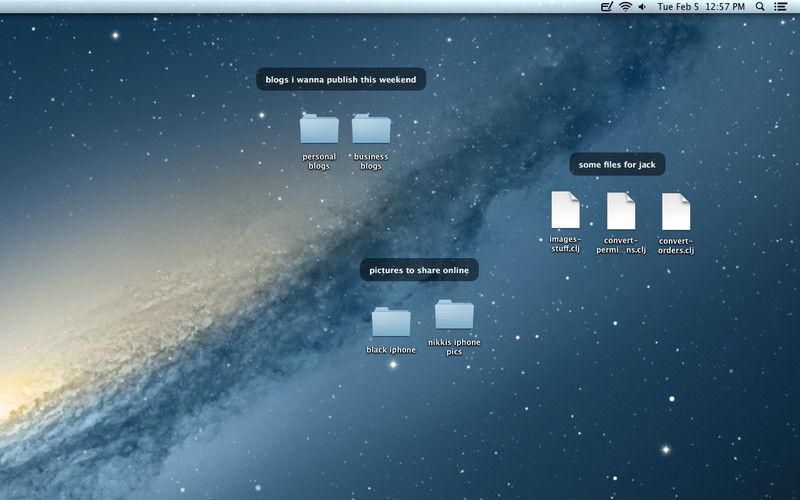The width and height of the screenshot is (800, 500).
Task: Open the Wi-Fi status menu
Action: tap(625, 7)
